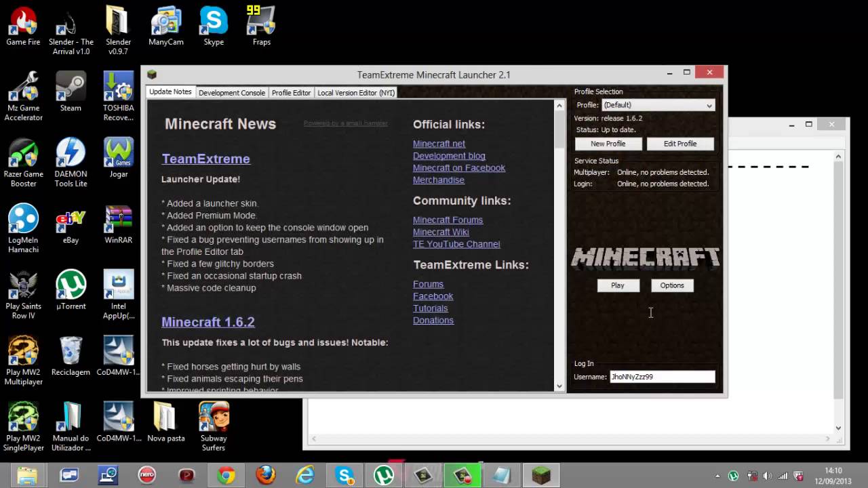Screen dimensions: 868x488
Task: Open the Profile dropdown showing (Default)
Action: pos(658,105)
